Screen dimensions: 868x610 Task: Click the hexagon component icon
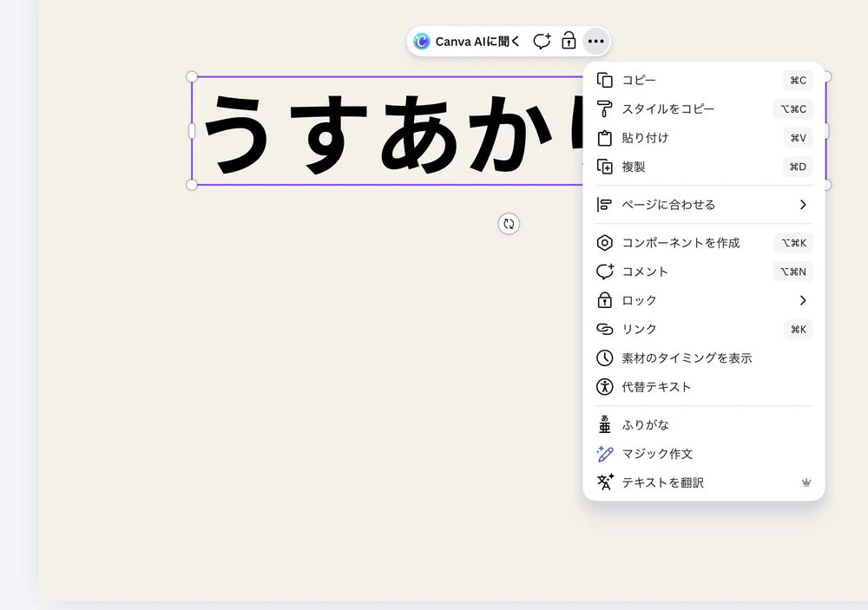(x=604, y=243)
